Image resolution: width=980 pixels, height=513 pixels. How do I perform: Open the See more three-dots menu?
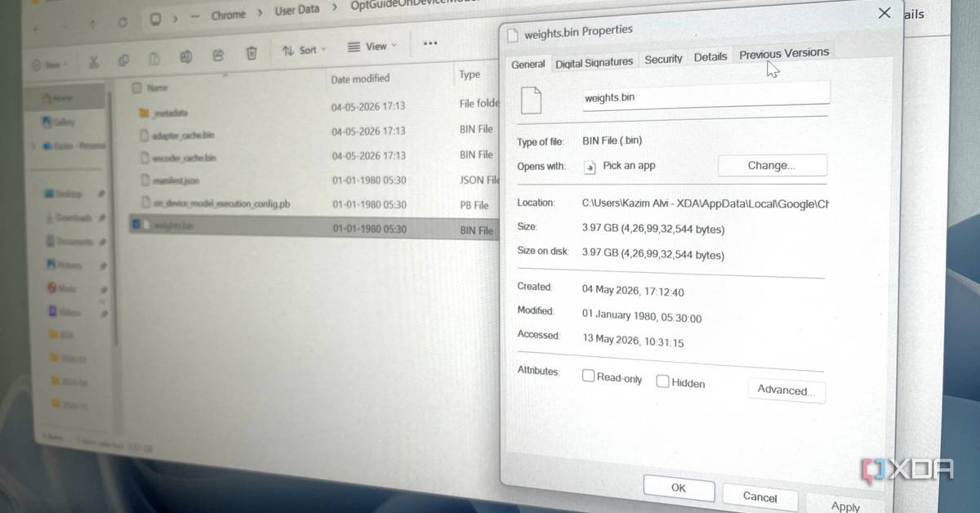click(x=430, y=43)
